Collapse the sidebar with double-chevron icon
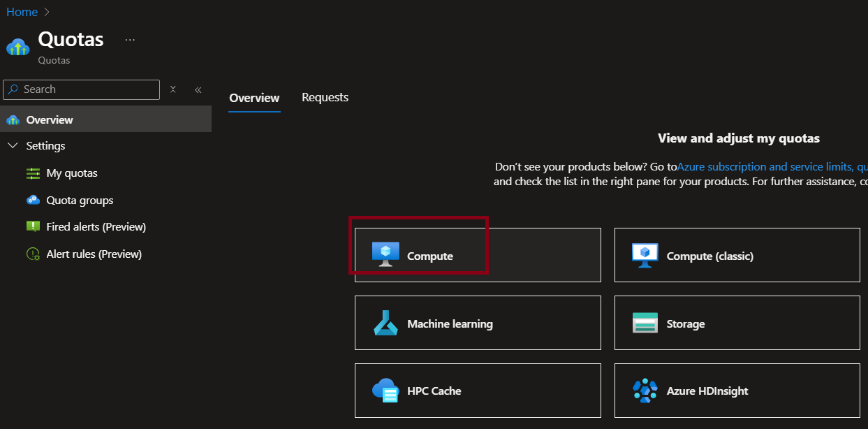The width and height of the screenshot is (868, 429). point(198,89)
